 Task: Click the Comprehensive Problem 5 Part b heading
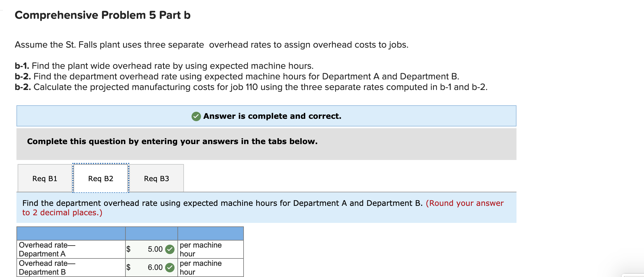[103, 15]
